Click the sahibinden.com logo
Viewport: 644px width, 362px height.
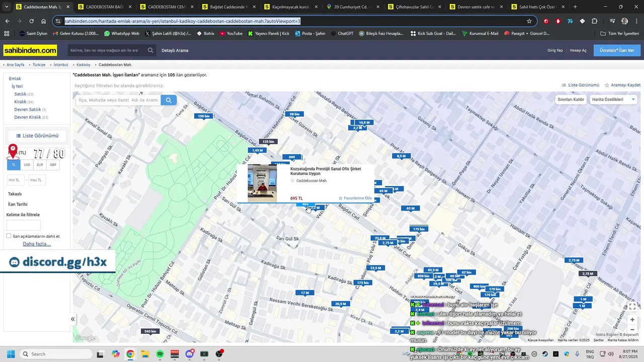tap(30, 50)
